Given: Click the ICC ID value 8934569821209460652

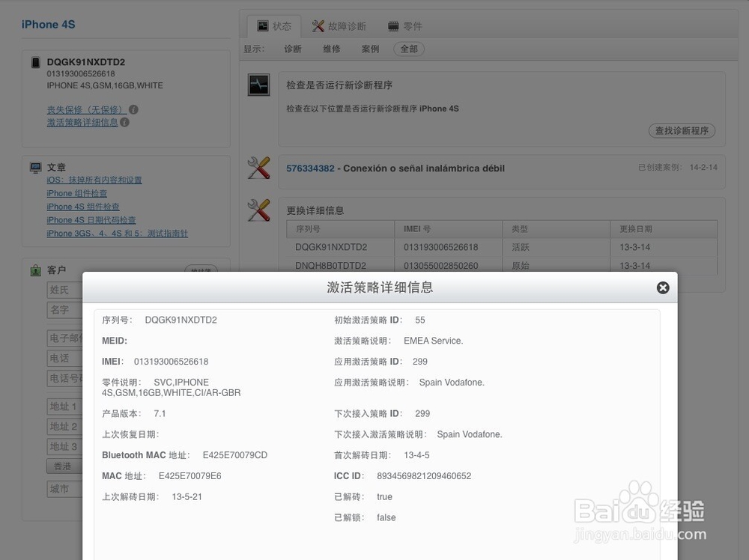Looking at the screenshot, I should coord(424,476).
